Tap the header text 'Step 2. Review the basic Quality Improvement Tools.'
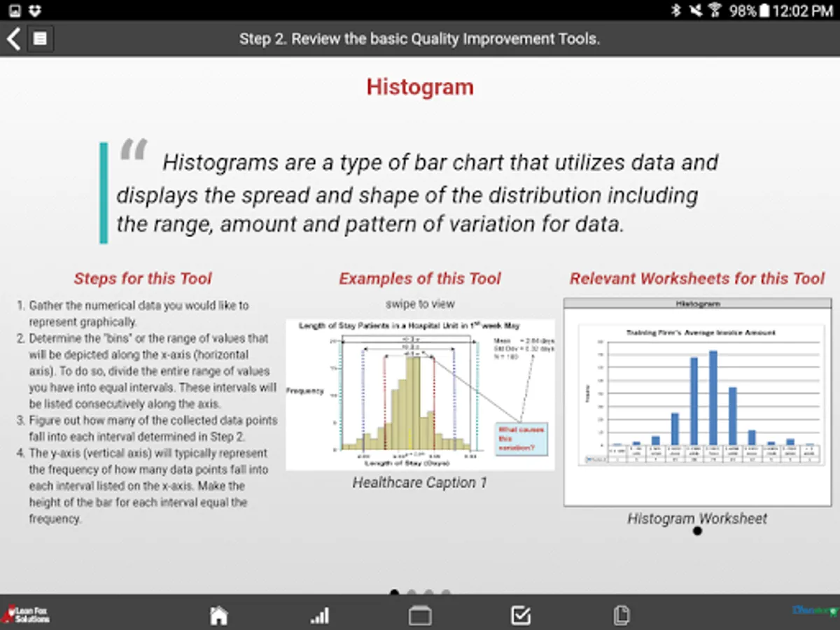840x630 pixels. (x=420, y=38)
